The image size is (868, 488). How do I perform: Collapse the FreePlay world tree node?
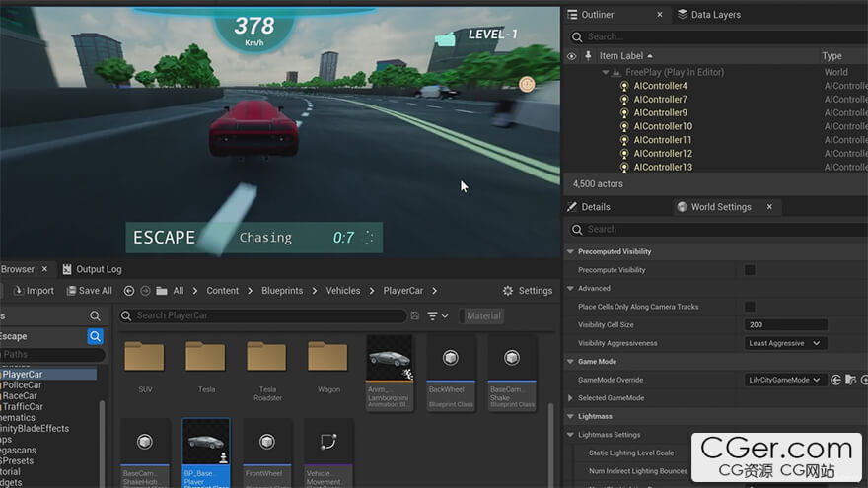(606, 72)
